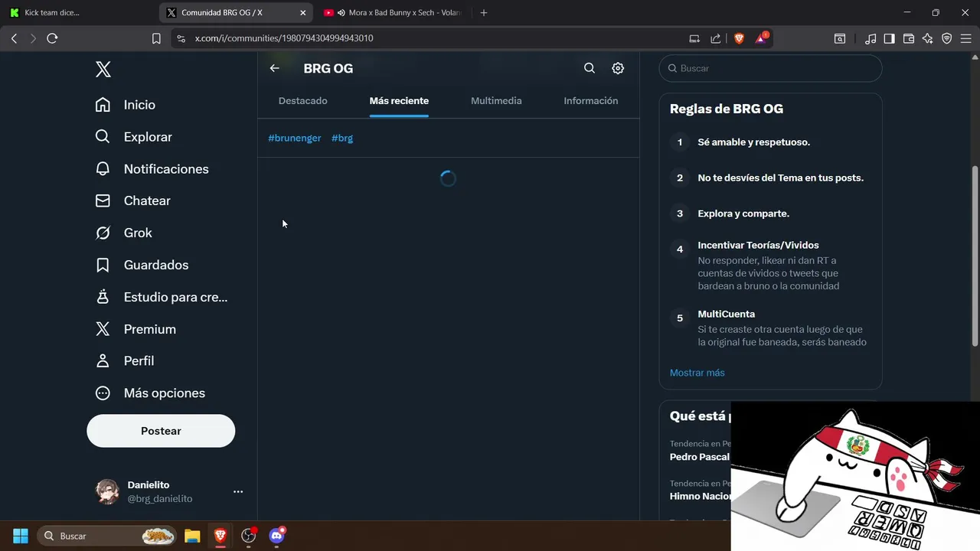The image size is (980, 551).
Task: Click tab search icon in toolbar
Action: 840,38
